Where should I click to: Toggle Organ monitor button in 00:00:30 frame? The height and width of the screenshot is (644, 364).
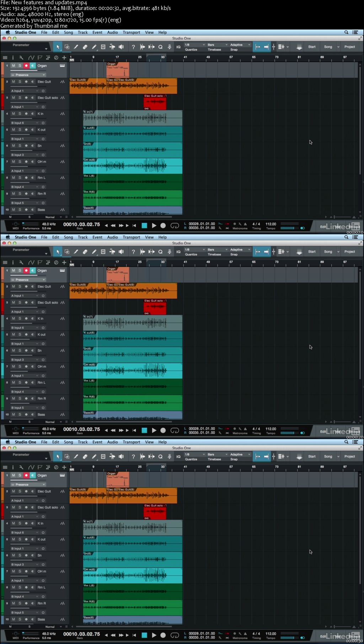(33, 475)
